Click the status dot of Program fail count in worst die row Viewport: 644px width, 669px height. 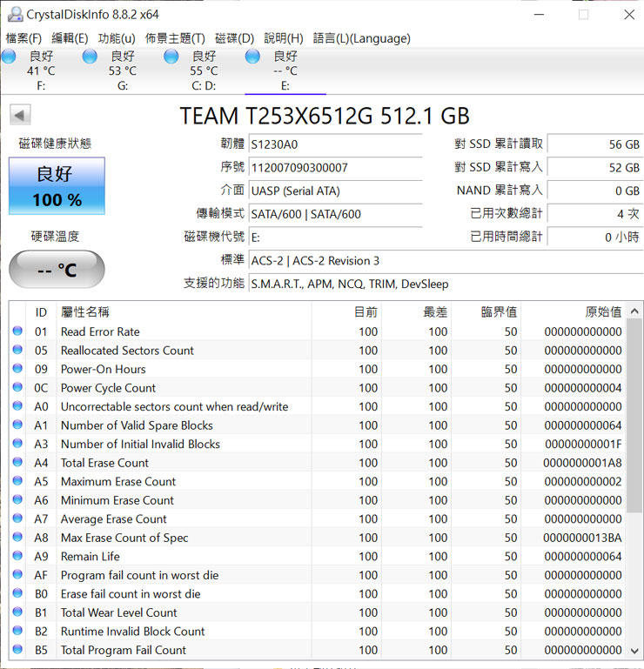(x=17, y=575)
